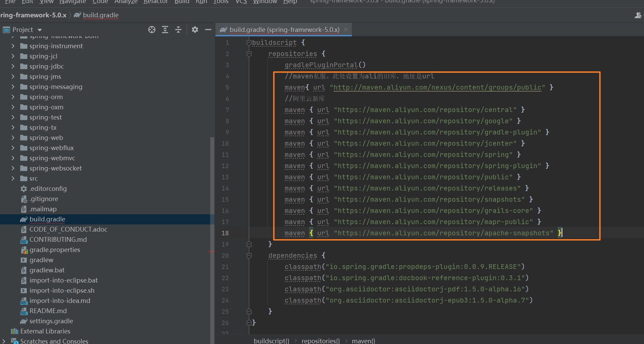
Task: Open the Analyze menu
Action: pyautogui.click(x=126, y=2)
